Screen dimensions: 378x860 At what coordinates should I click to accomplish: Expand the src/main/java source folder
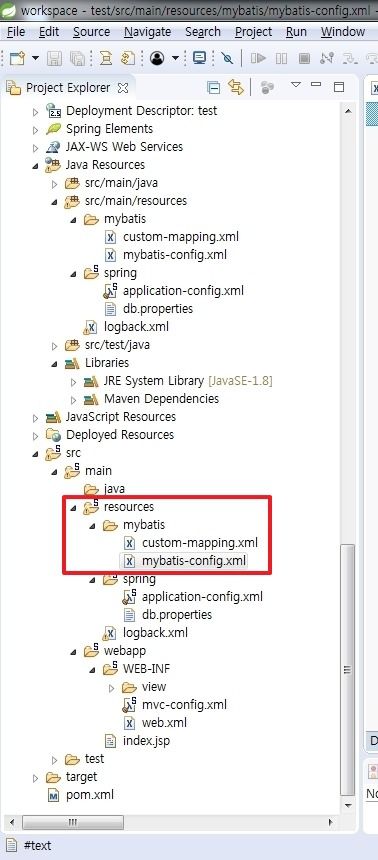[x=54, y=183]
